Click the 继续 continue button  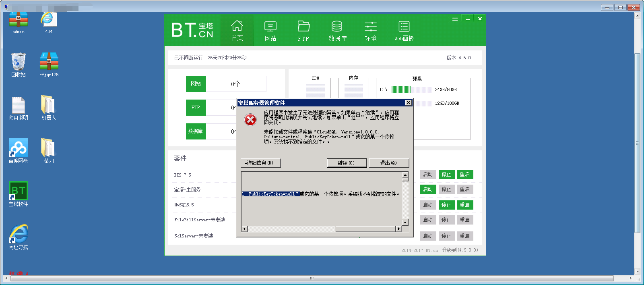pos(347,163)
